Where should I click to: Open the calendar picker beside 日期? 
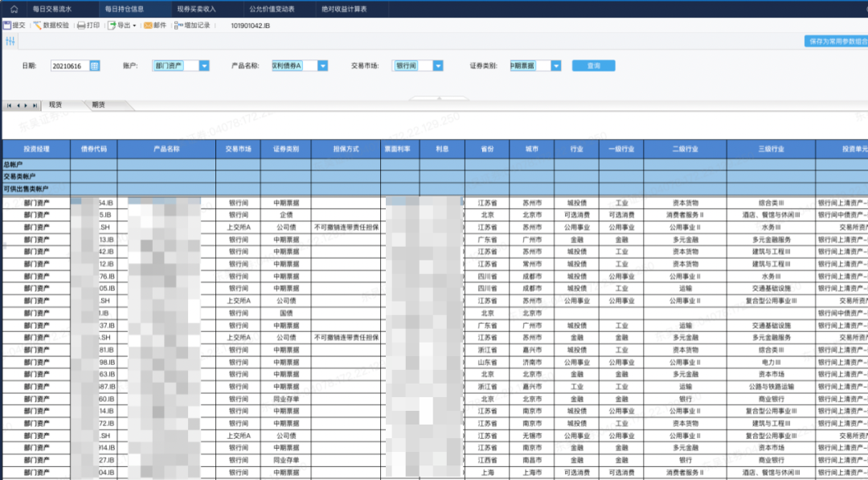click(95, 66)
